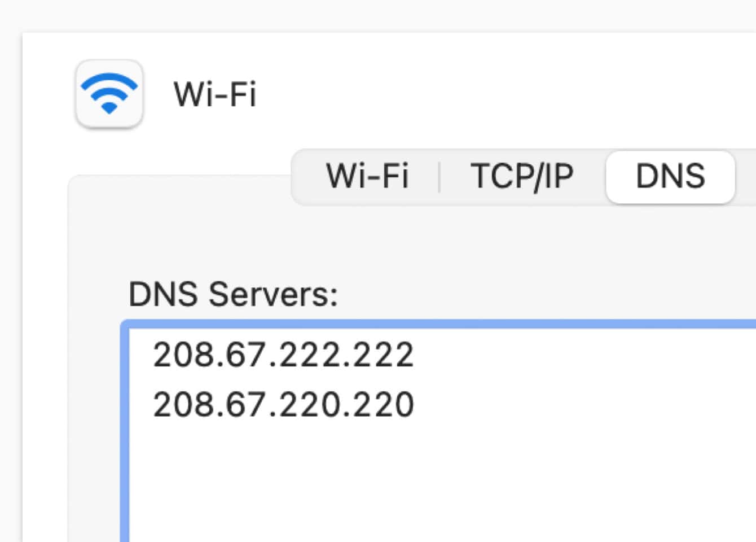Viewport: 756px width, 542px height.
Task: Select DNS server 208.67.222.222
Action: tap(284, 355)
